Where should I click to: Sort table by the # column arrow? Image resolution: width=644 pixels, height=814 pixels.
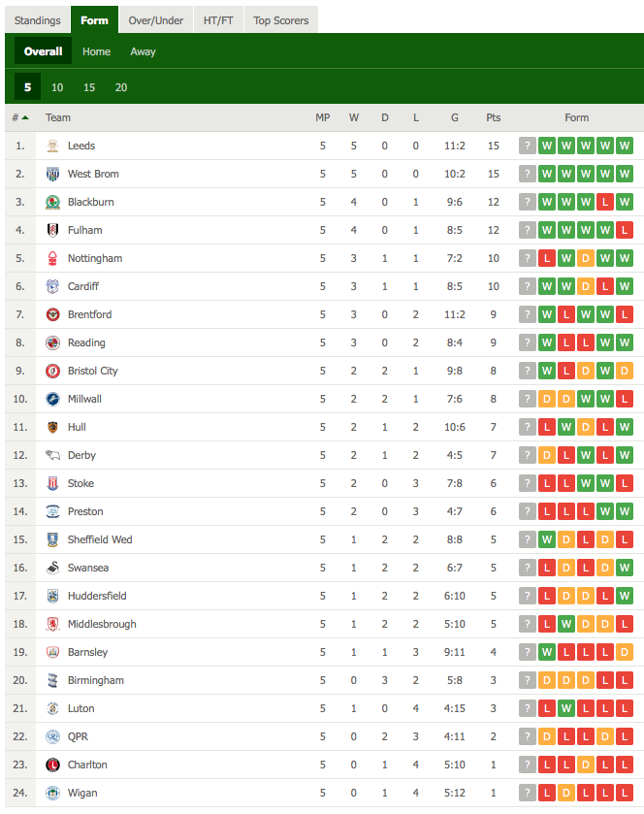pyautogui.click(x=25, y=117)
